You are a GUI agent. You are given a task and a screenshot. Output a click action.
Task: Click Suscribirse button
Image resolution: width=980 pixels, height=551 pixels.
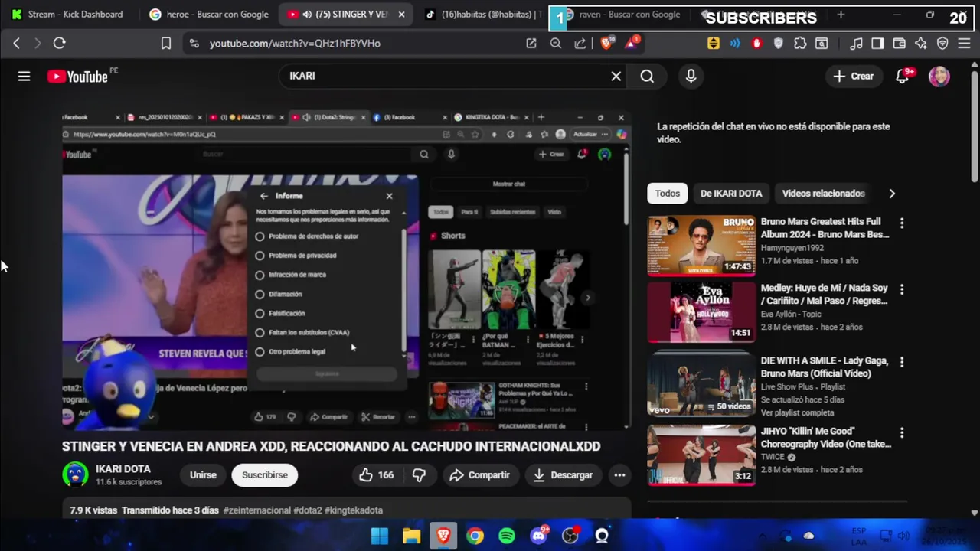click(x=265, y=475)
